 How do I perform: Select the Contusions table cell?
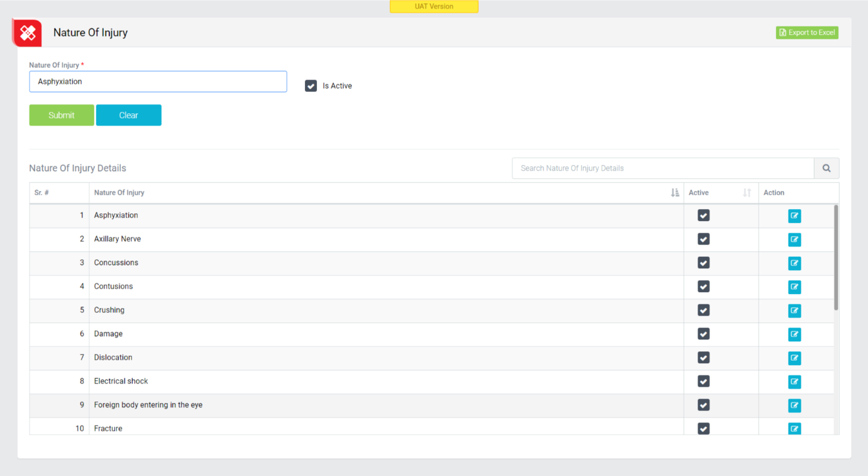tap(386, 286)
